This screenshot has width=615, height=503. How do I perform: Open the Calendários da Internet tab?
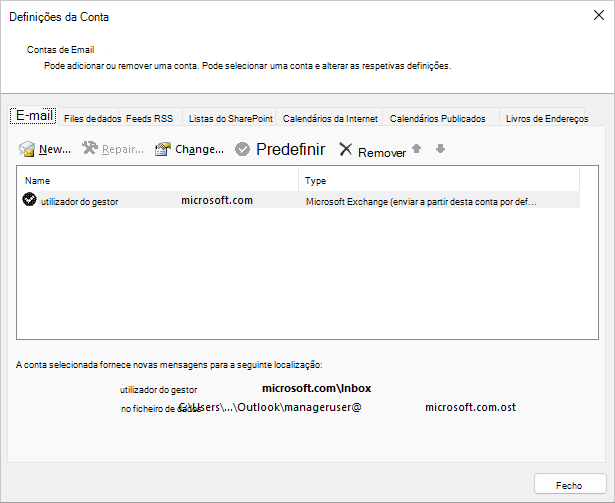(330, 118)
